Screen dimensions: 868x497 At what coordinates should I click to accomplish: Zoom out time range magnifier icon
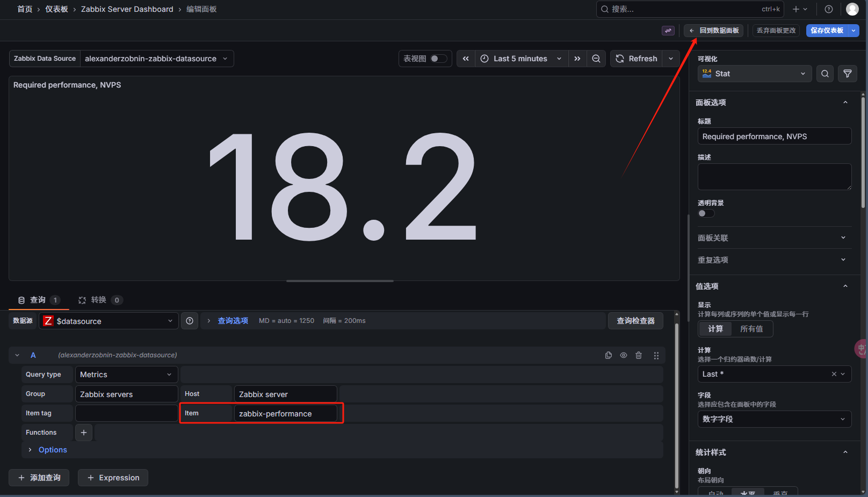tap(596, 59)
